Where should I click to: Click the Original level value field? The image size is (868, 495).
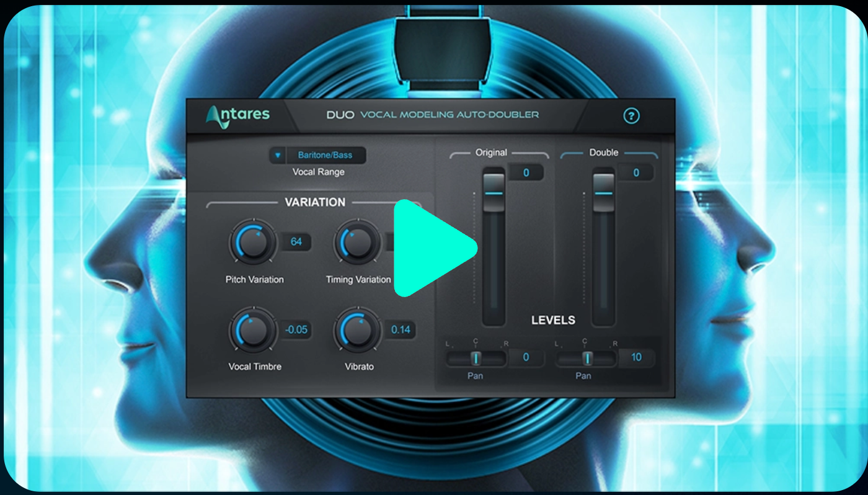point(526,173)
